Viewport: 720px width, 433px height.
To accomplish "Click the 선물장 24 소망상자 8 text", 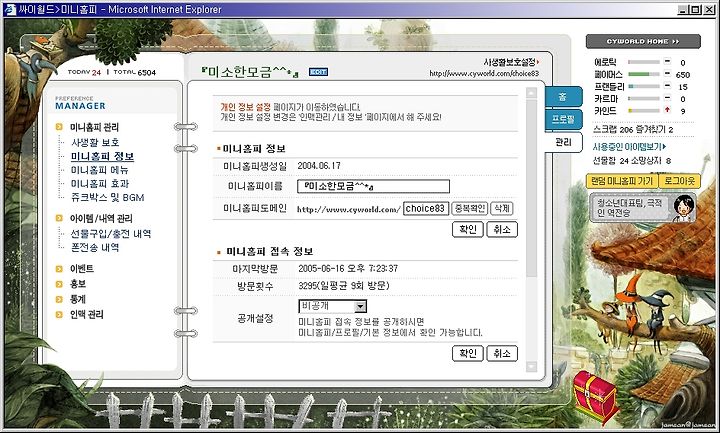I will click(632, 161).
